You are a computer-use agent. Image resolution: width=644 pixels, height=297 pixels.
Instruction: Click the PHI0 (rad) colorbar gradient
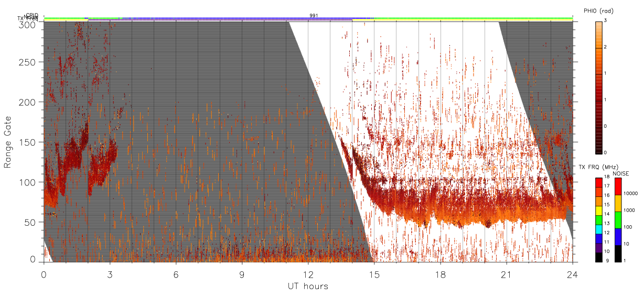[x=599, y=87]
